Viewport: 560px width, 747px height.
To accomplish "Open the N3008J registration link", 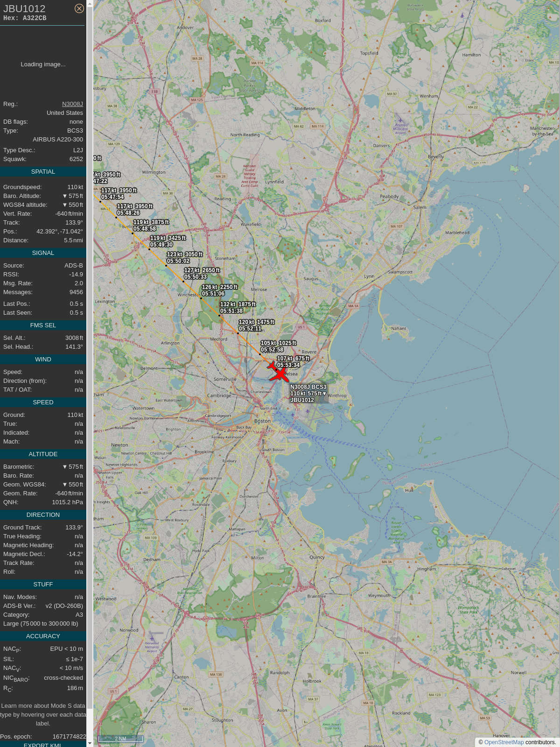I will click(x=72, y=104).
